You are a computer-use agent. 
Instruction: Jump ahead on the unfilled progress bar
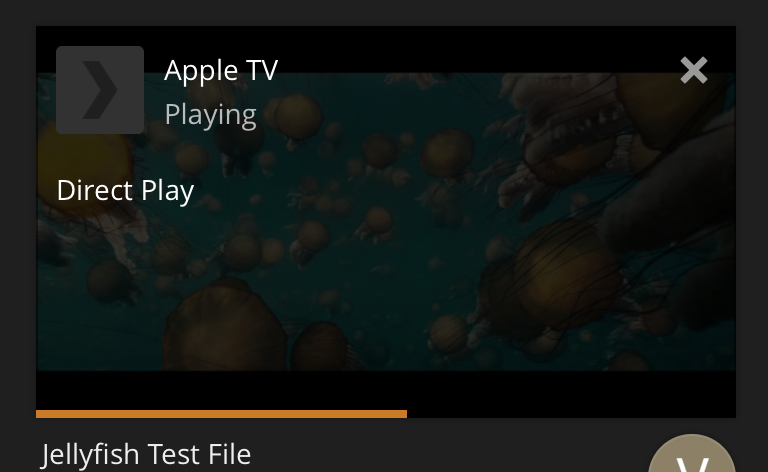coord(571,414)
